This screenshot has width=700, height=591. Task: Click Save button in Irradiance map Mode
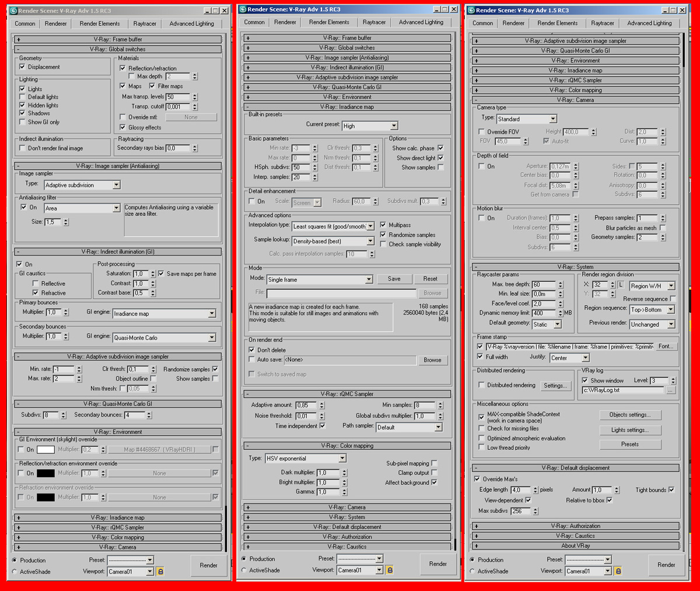tap(394, 279)
